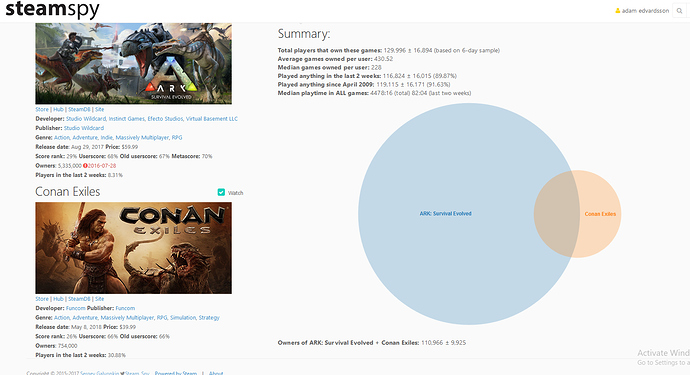Screen dimensions: 690x375
Task: Click the Venn diagram overlap area
Action: click(557, 214)
